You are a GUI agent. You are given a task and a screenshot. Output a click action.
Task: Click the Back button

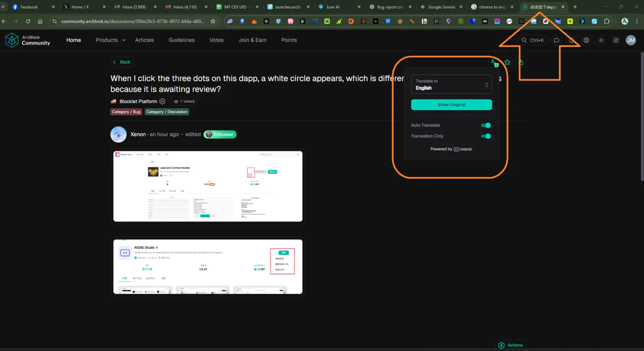[x=122, y=62]
